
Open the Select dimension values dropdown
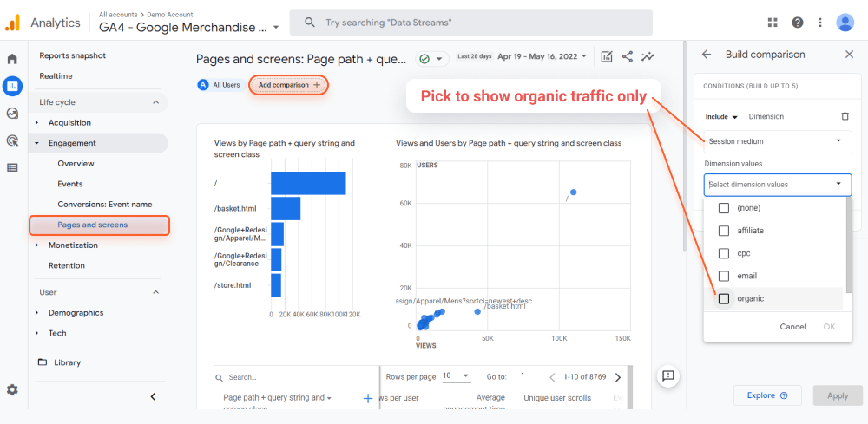(778, 185)
